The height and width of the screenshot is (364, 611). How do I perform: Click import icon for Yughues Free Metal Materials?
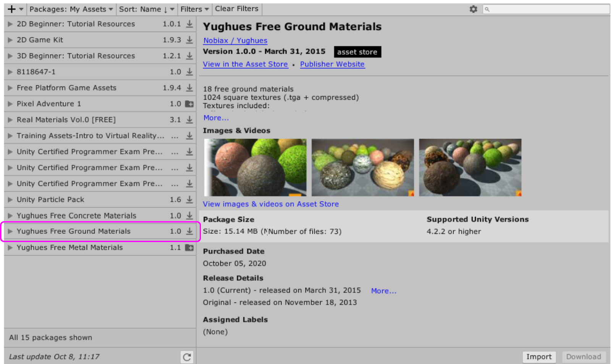189,248
